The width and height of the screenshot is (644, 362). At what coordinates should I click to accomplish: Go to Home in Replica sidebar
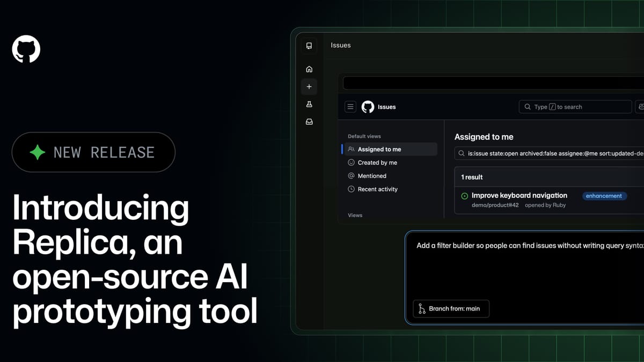coord(309,69)
